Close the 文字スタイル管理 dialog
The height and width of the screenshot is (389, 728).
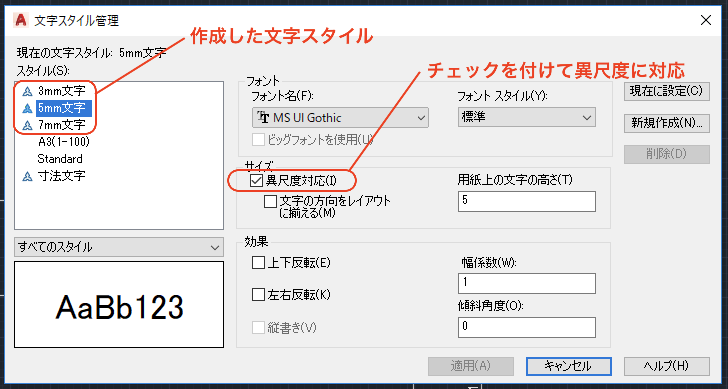[706, 20]
